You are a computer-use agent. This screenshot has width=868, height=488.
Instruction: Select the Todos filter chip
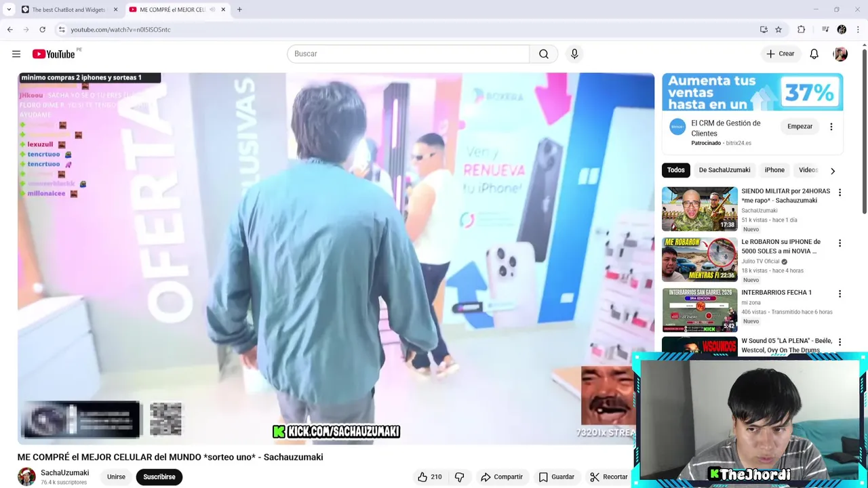(675, 170)
